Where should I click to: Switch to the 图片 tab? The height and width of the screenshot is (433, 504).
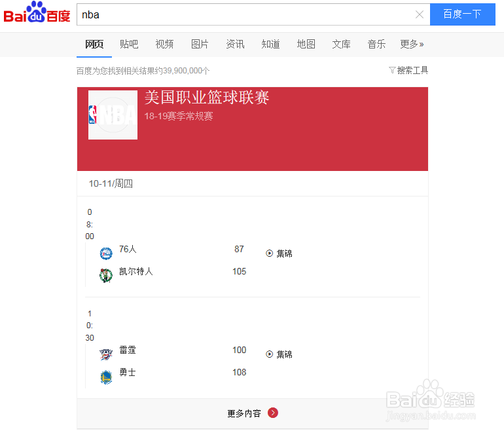click(200, 44)
